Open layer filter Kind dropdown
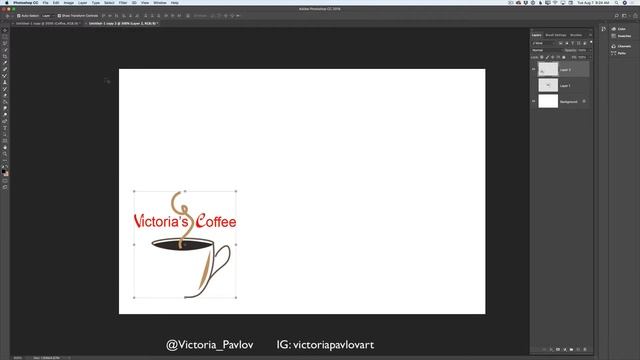This screenshot has width=640, height=360. pos(544,43)
